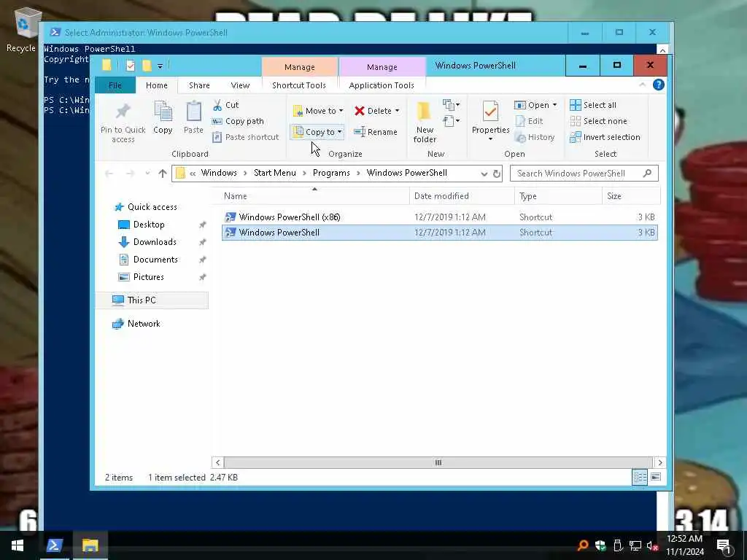Expand the Open button dropdown
The image size is (747, 560).
tap(554, 105)
